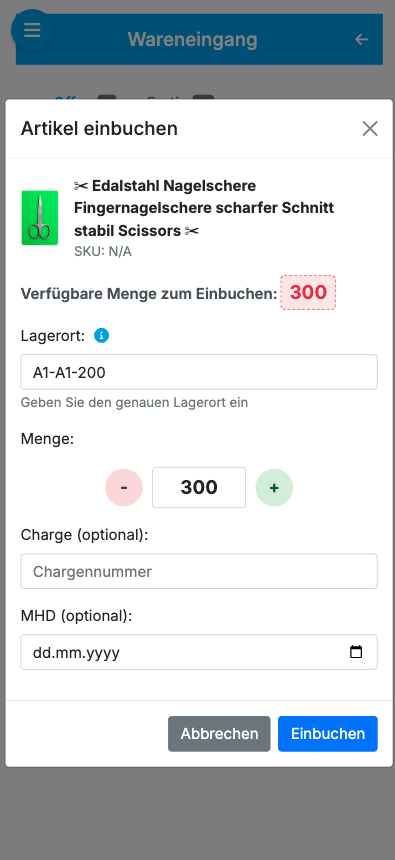Click the Lagerort info icon
Screen dimensions: 395x860
coord(101,336)
